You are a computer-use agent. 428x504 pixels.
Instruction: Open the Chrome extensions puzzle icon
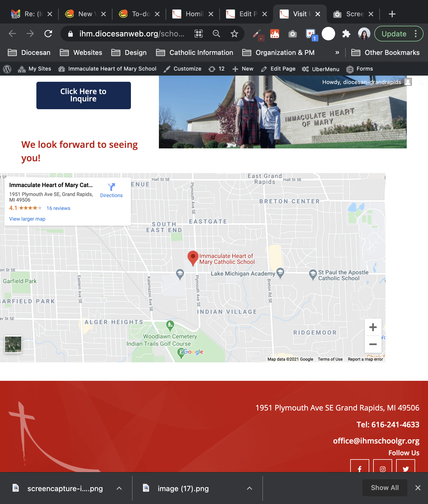click(x=346, y=34)
